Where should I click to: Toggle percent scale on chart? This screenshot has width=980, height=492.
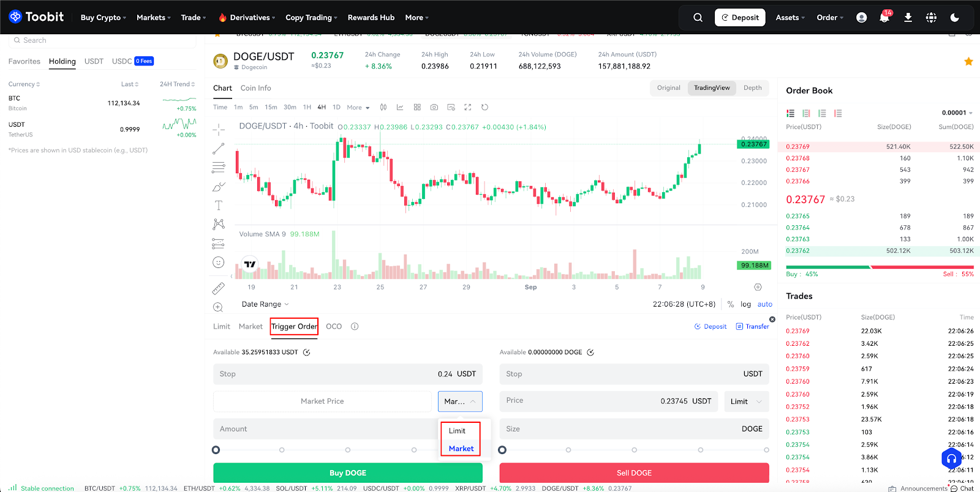point(731,304)
